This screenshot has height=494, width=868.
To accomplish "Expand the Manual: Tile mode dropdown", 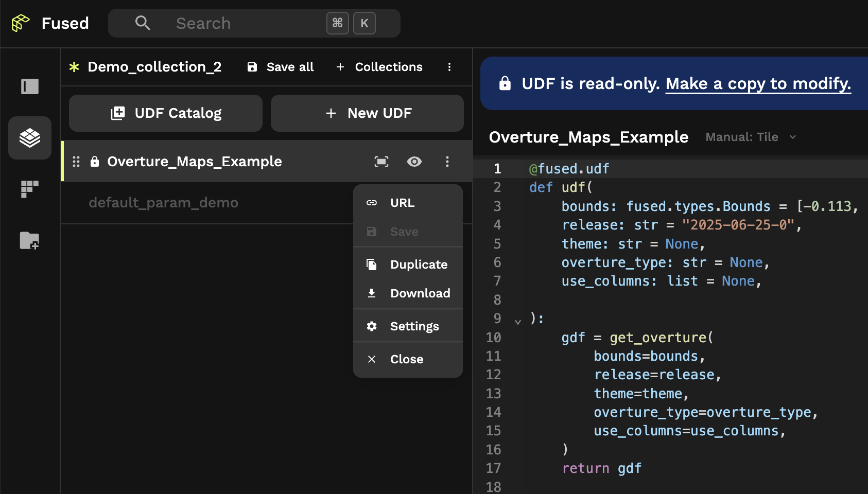I will click(x=751, y=137).
